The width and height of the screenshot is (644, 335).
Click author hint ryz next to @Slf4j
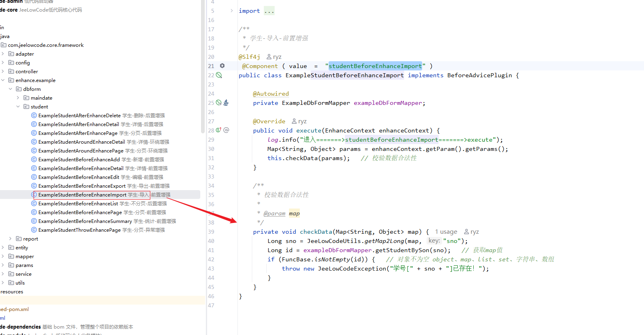point(274,57)
